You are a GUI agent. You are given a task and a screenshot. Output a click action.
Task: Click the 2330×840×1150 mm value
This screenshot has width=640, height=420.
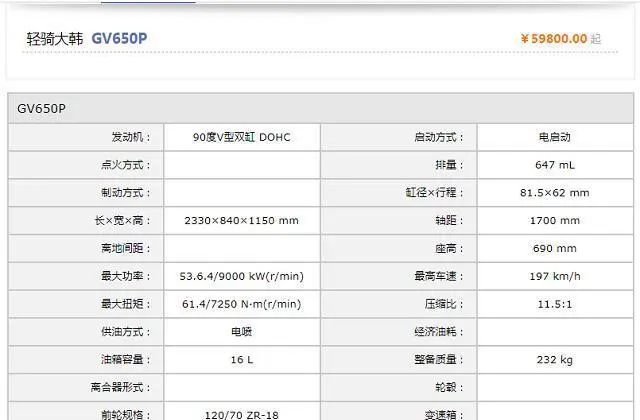tap(242, 220)
